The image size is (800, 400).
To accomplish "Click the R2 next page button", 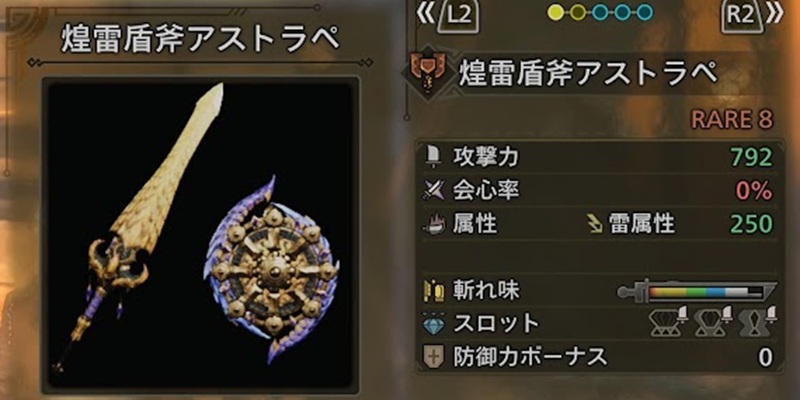I will coord(740,17).
